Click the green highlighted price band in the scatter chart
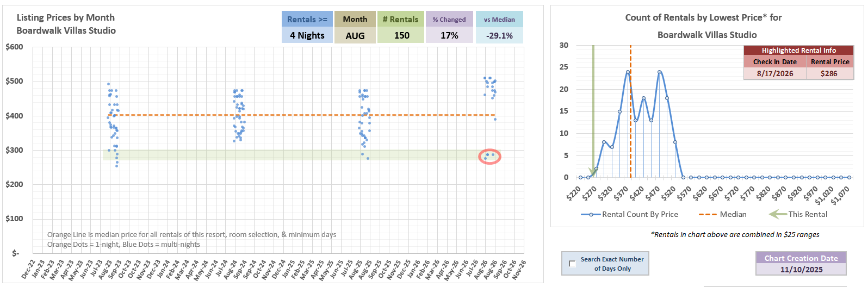 272,155
